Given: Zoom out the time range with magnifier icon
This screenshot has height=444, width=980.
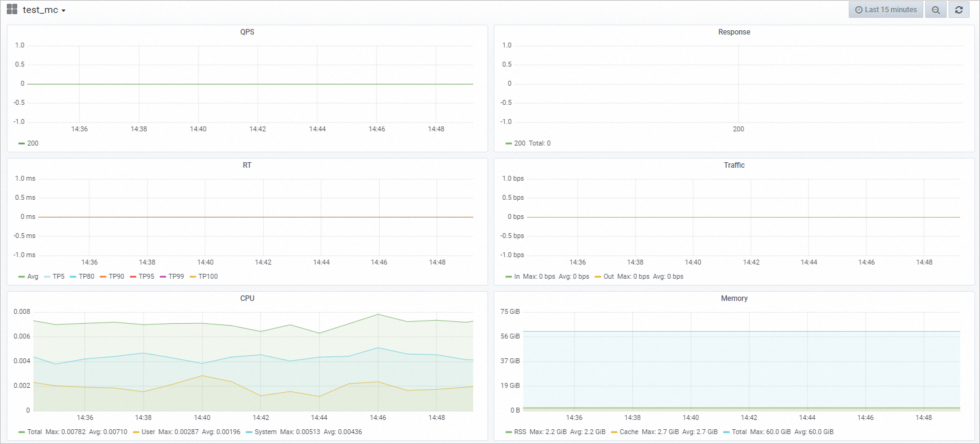Looking at the screenshot, I should click(x=936, y=10).
